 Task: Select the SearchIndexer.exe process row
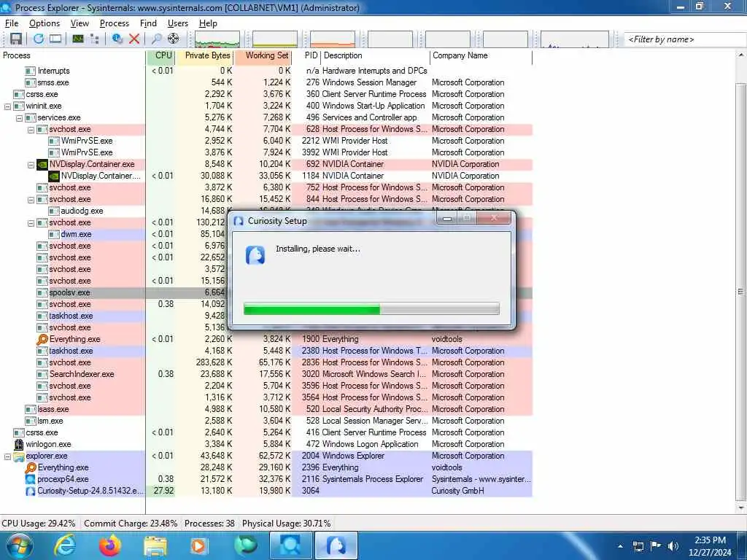pyautogui.click(x=266, y=374)
